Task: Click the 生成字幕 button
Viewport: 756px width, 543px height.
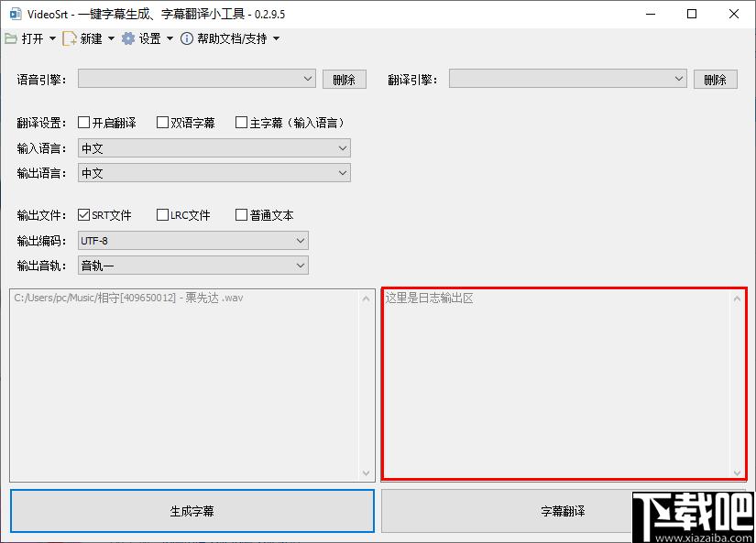Action: (x=192, y=511)
